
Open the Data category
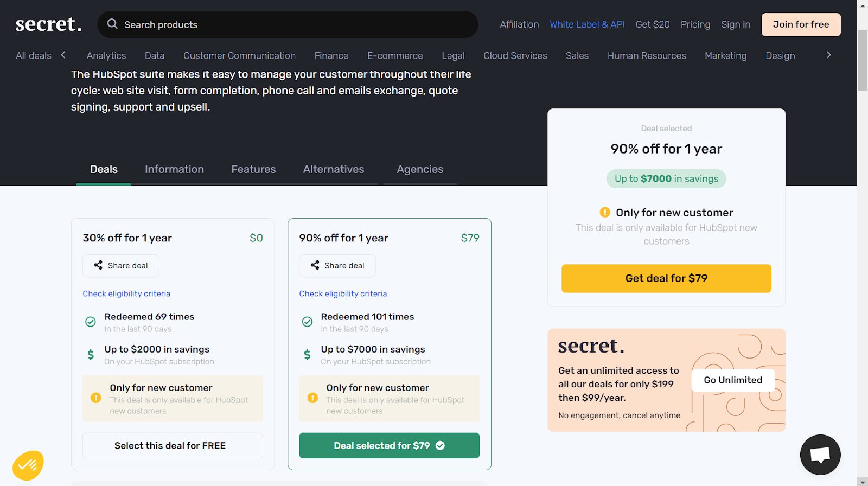(155, 55)
